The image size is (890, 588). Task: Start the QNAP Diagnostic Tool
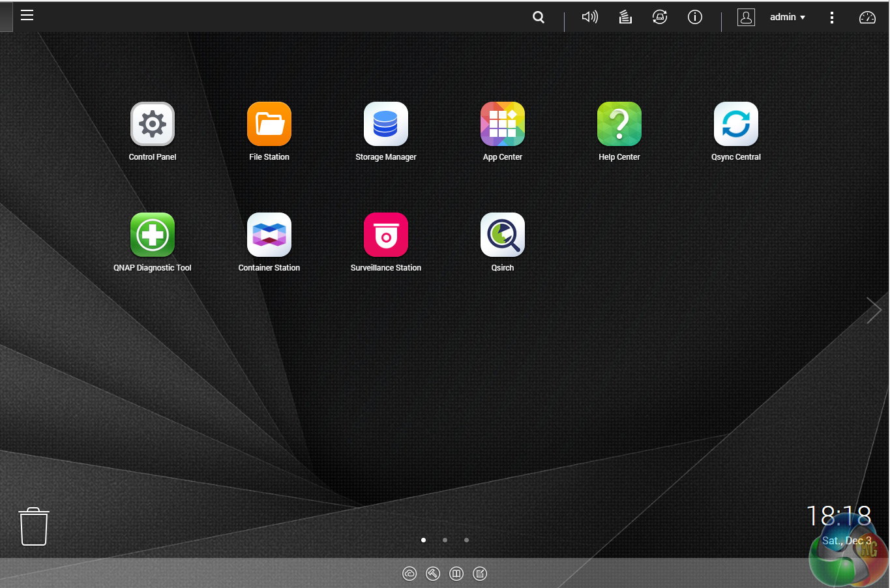point(153,235)
